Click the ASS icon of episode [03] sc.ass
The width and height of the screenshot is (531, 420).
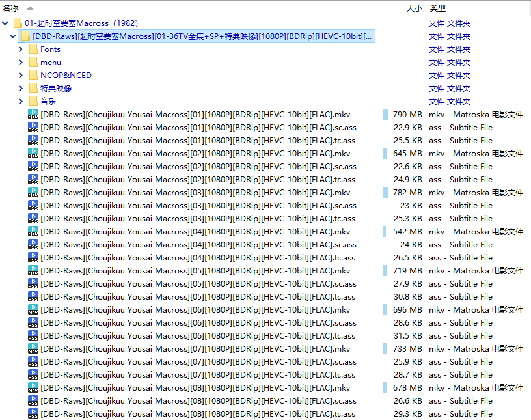coord(33,205)
